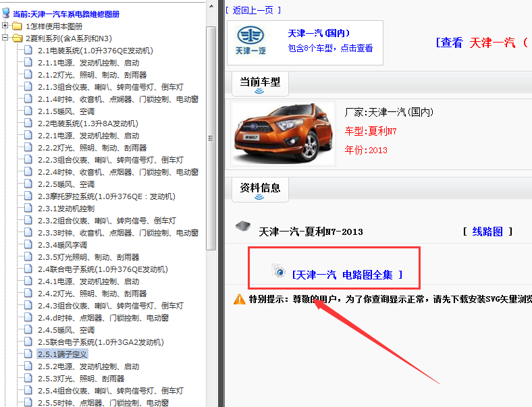This screenshot has width=532, height=407.
Task: Click the warning triangle icon beside 特别提示
Action: pos(240,299)
